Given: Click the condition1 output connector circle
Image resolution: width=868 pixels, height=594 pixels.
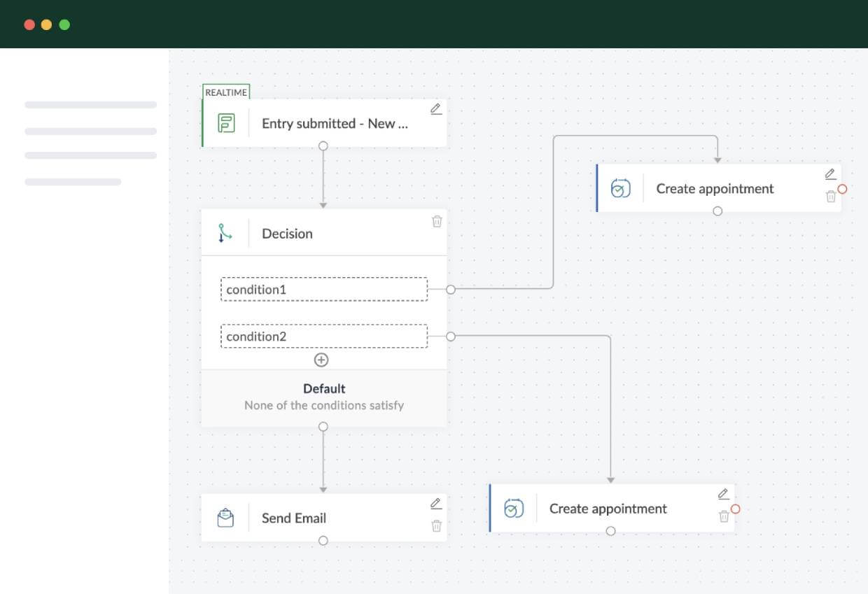Looking at the screenshot, I should pos(451,290).
